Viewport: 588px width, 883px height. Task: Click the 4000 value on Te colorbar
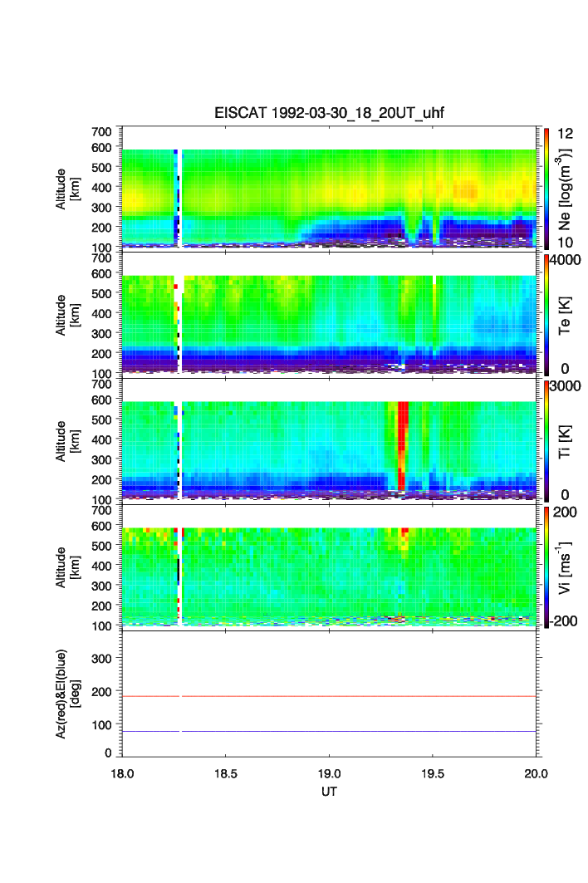(x=566, y=260)
